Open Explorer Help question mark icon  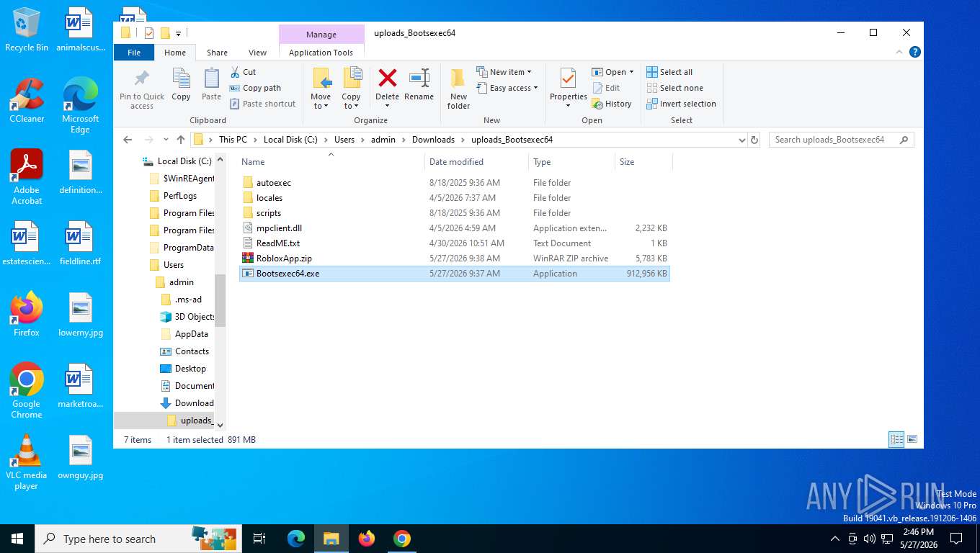point(914,52)
